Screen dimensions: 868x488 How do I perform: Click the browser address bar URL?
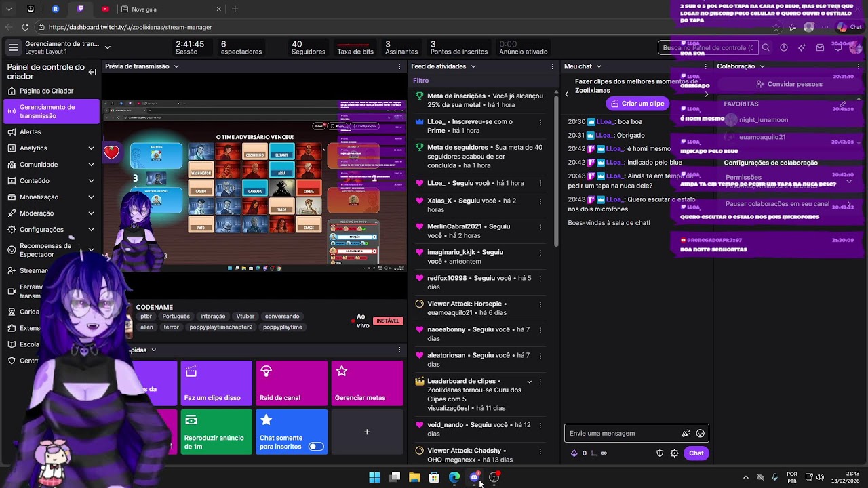[x=130, y=27]
